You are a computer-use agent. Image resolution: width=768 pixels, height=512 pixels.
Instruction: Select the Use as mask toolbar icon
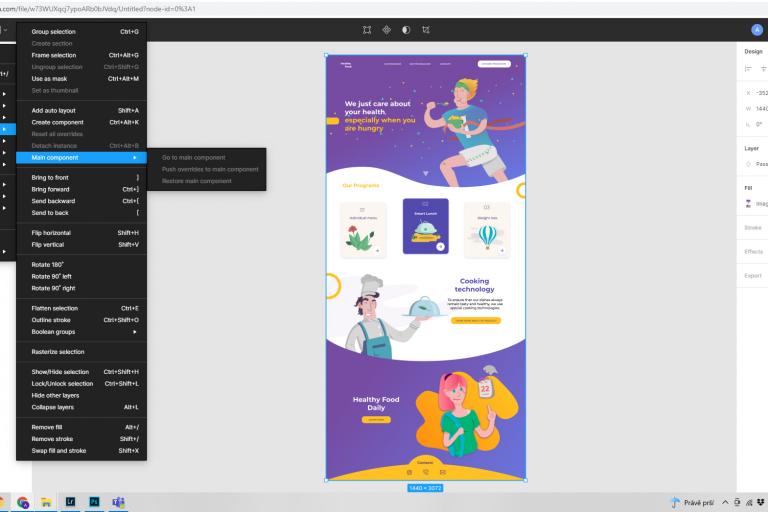pos(405,30)
